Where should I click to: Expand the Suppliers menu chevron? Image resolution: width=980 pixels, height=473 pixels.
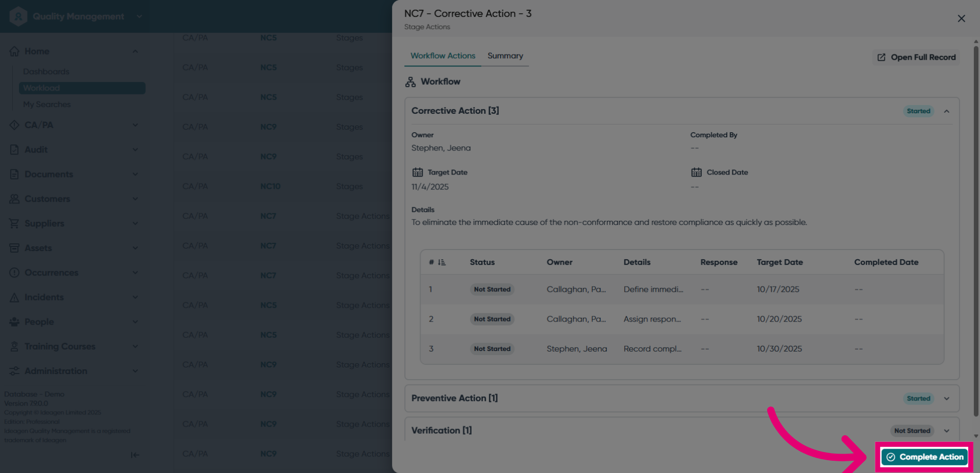coord(135,223)
